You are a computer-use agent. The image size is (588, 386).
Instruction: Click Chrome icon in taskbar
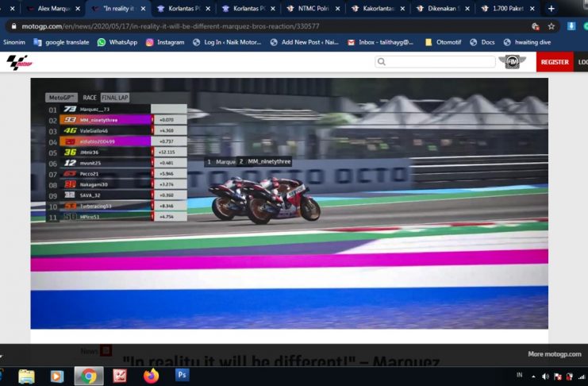pos(88,376)
